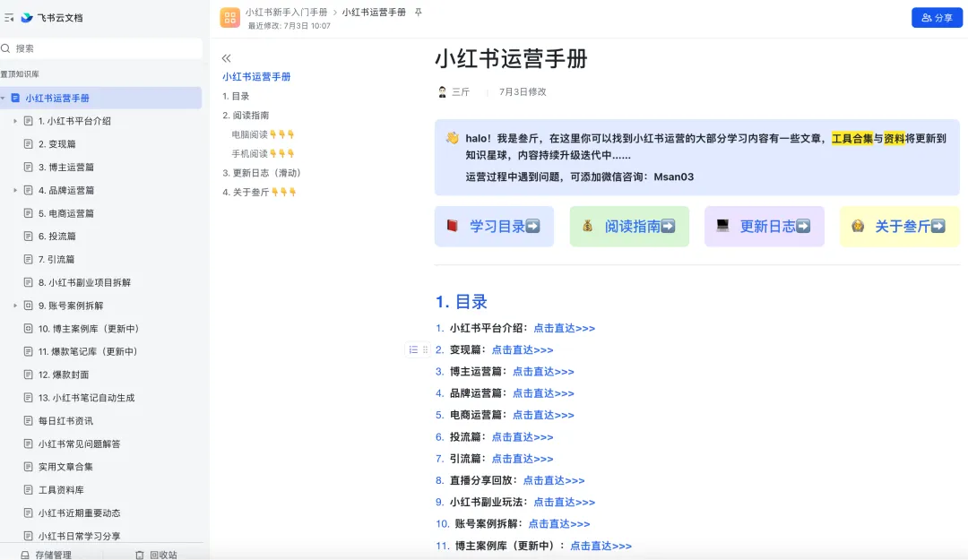Go to 小红书新手入门手册 breadcrumb
This screenshot has width=968, height=560.
click(x=286, y=13)
